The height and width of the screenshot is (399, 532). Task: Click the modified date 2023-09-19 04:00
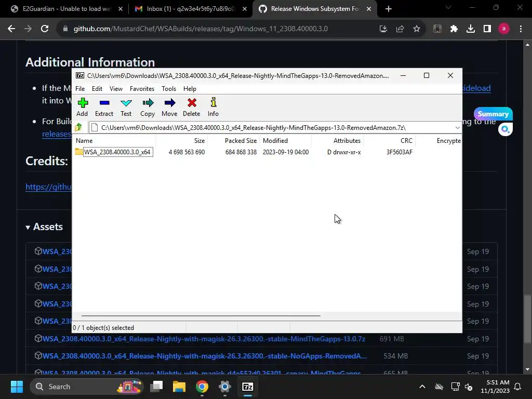tap(286, 152)
